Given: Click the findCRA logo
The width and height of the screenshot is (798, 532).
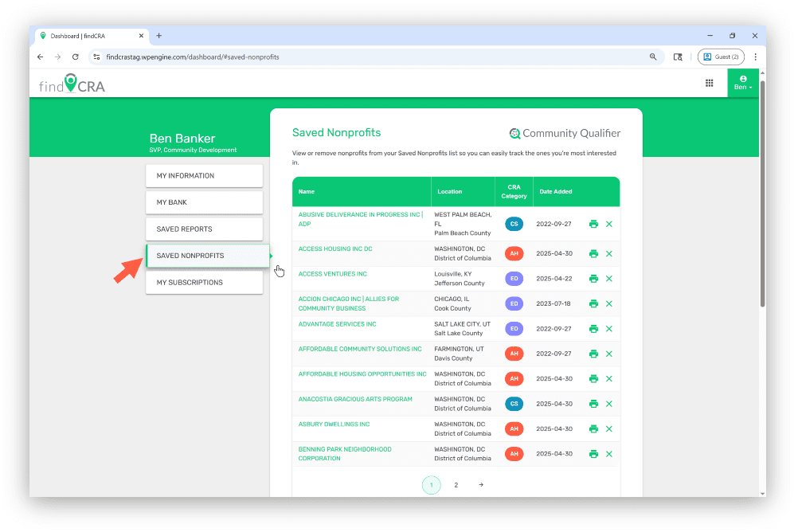Looking at the screenshot, I should 72,84.
